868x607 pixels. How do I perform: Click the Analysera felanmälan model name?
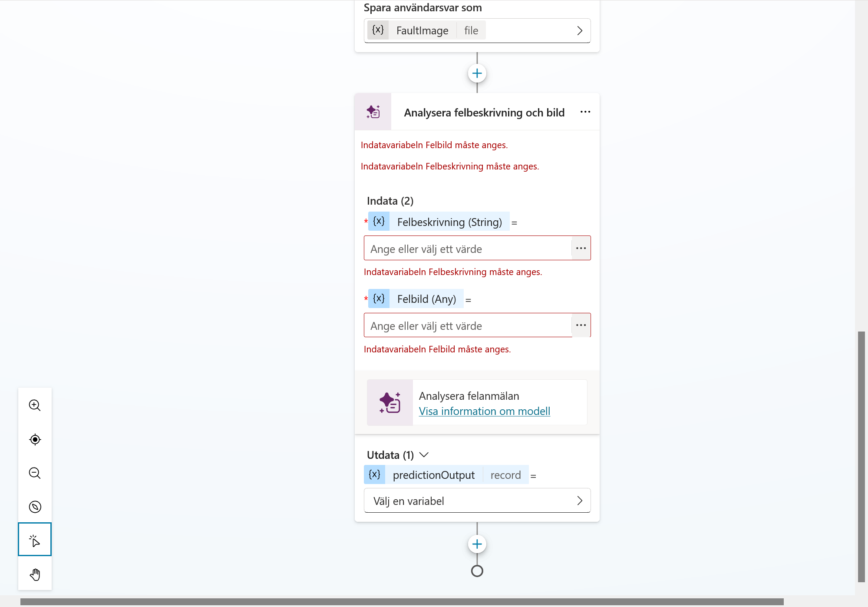469,396
